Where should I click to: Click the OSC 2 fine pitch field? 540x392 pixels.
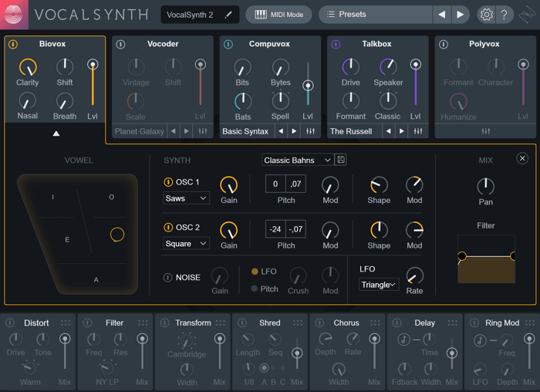(295, 229)
